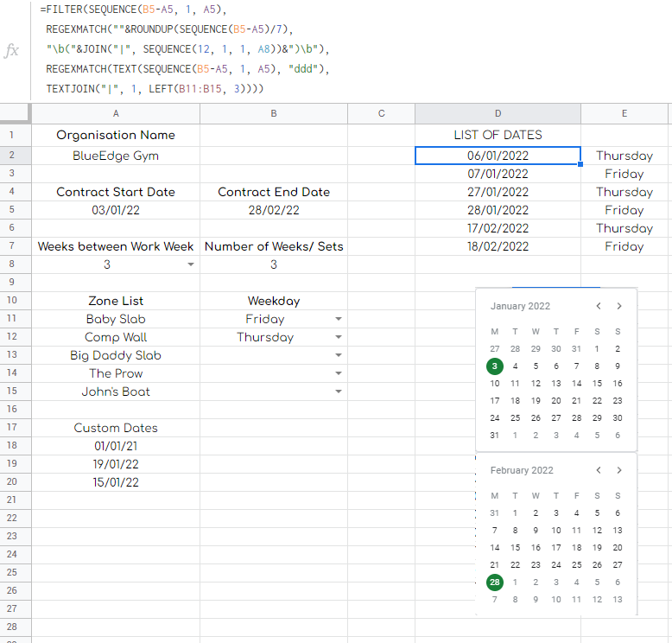Screen dimensions: 672x643
Task: Select contract start date 03/01/22
Action: pyautogui.click(x=116, y=210)
